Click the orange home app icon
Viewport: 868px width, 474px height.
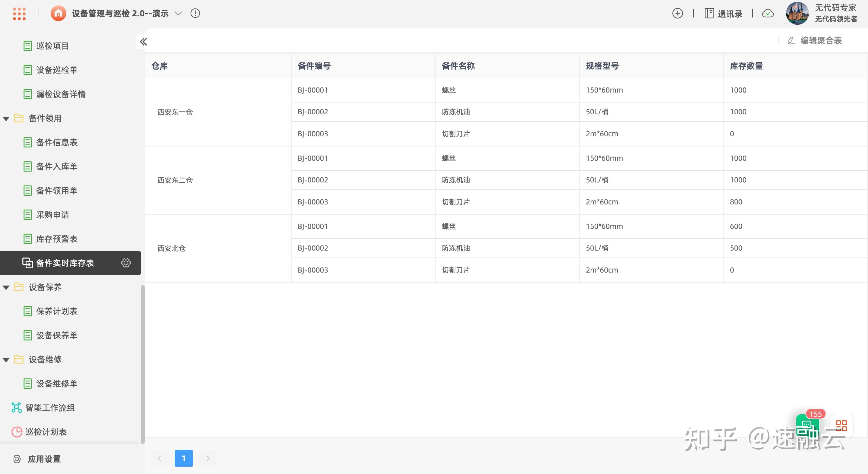pyautogui.click(x=58, y=14)
